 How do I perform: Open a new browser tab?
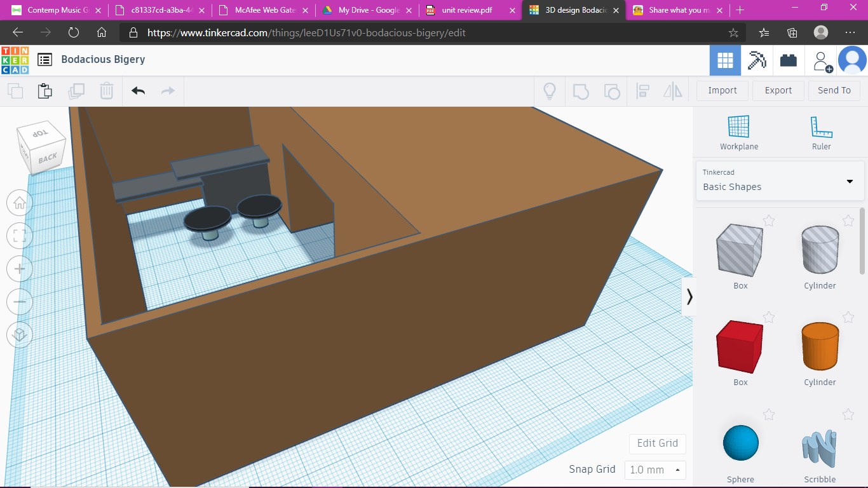tap(740, 10)
